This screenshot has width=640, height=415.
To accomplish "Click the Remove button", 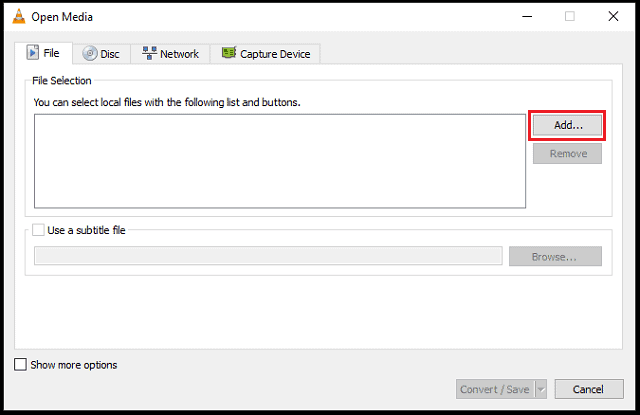I will (567, 153).
